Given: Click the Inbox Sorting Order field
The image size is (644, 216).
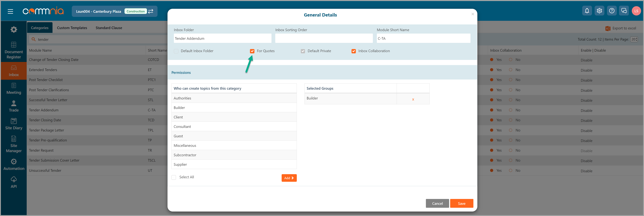Looking at the screenshot, I should pos(324,39).
